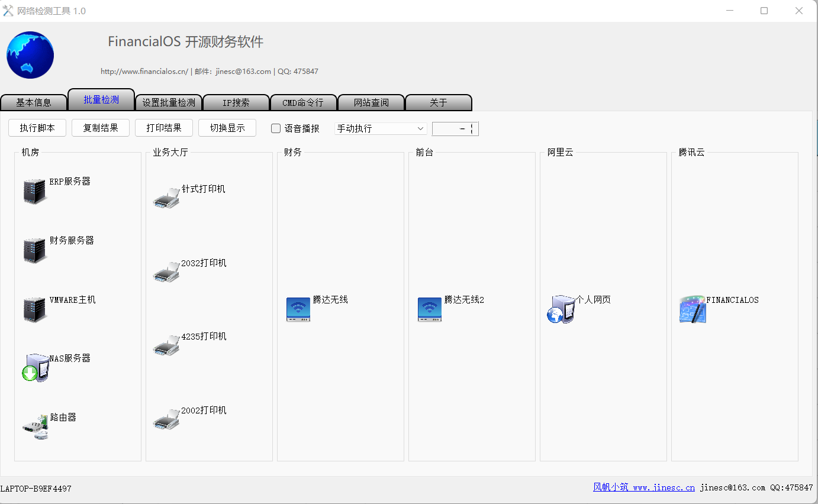Open the NAS服务器 device icon
The image size is (818, 504).
[36, 368]
